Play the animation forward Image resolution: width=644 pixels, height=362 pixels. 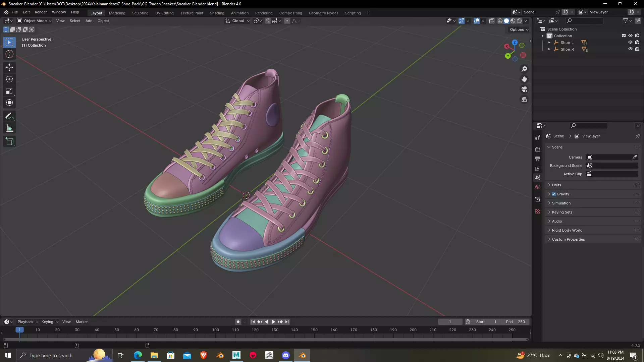[x=273, y=322]
